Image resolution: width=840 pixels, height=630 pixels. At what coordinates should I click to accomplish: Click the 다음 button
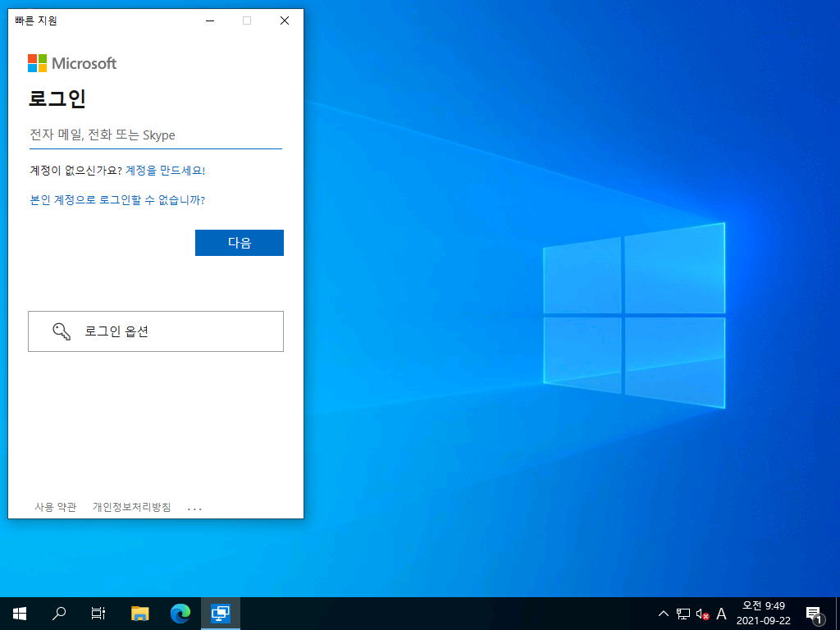pyautogui.click(x=240, y=243)
